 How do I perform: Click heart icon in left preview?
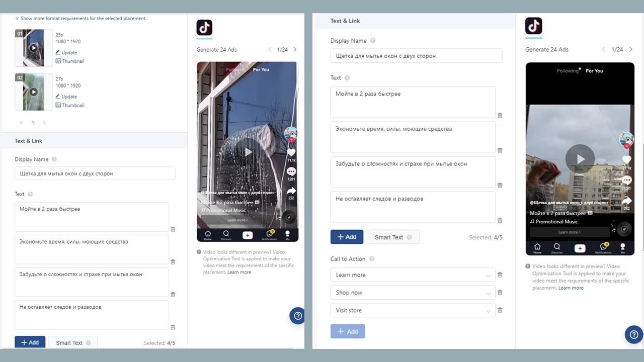pyautogui.click(x=291, y=153)
